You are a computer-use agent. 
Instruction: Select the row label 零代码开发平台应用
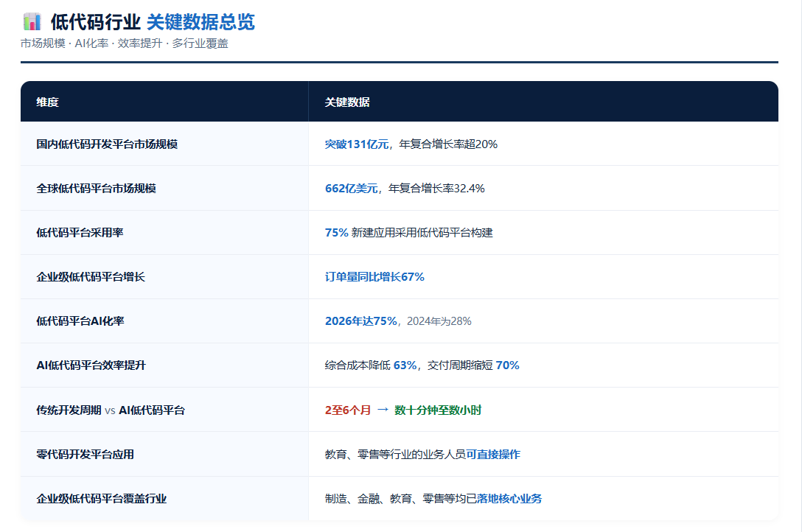pyautogui.click(x=85, y=455)
